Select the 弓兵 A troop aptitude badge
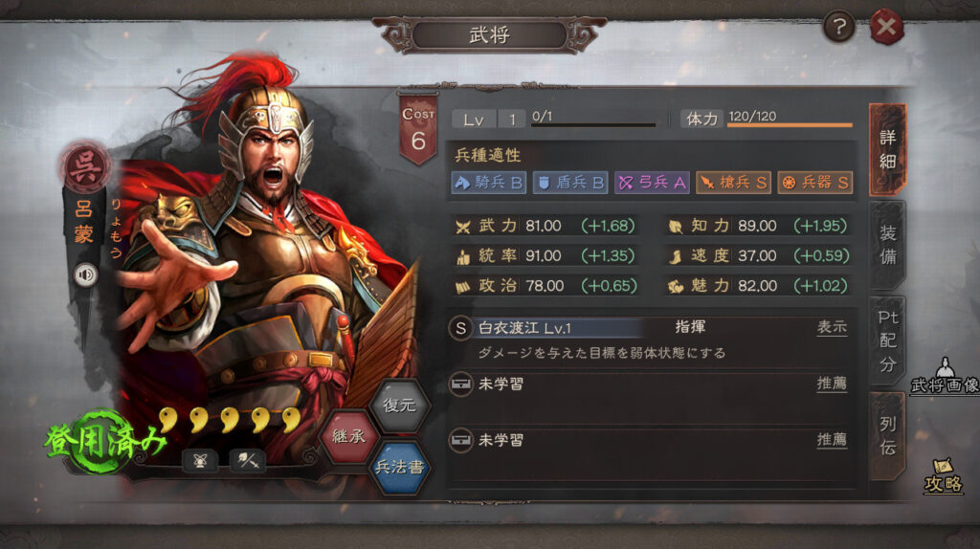 coord(651,183)
